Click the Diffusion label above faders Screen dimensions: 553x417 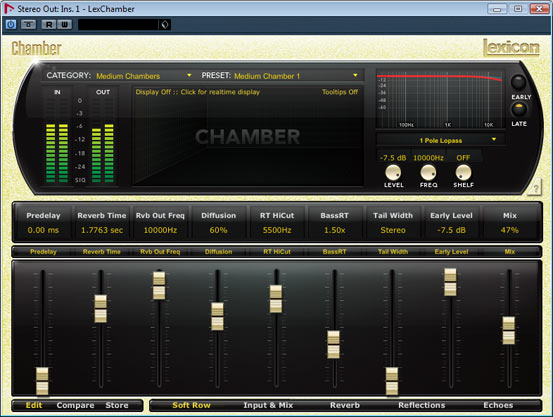[x=218, y=252]
